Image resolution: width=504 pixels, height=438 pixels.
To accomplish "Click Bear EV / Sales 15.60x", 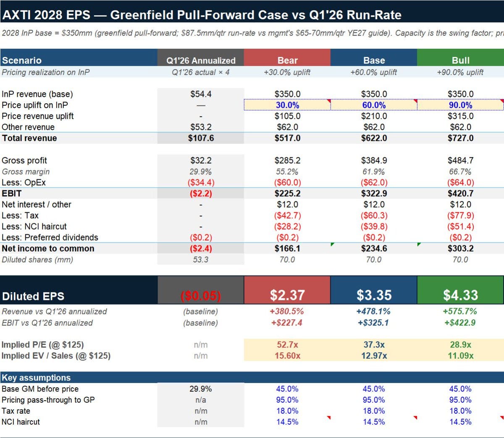I will point(287,356).
